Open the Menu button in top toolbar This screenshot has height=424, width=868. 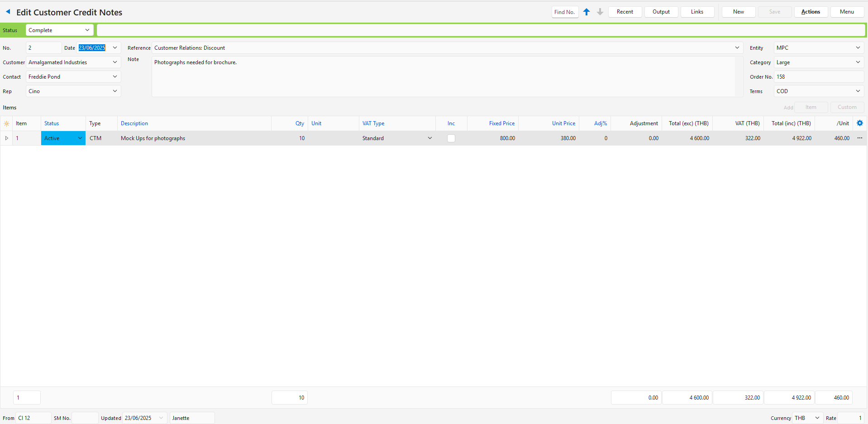[x=847, y=12]
